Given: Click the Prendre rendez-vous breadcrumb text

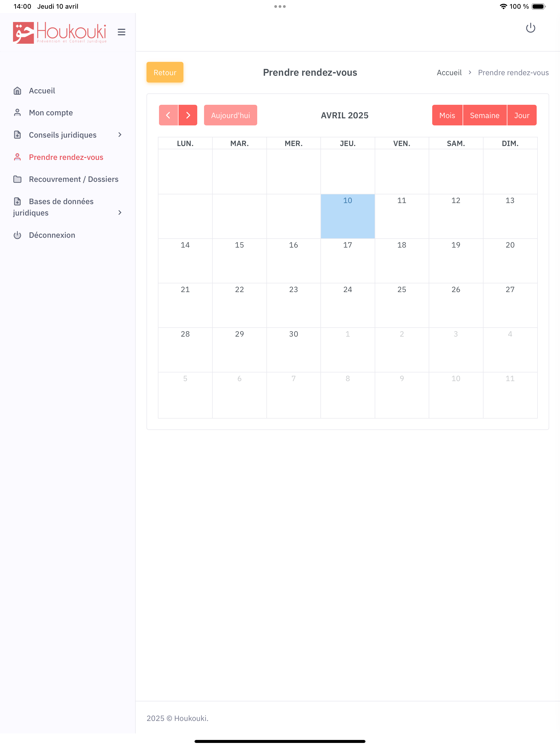Looking at the screenshot, I should click(513, 72).
